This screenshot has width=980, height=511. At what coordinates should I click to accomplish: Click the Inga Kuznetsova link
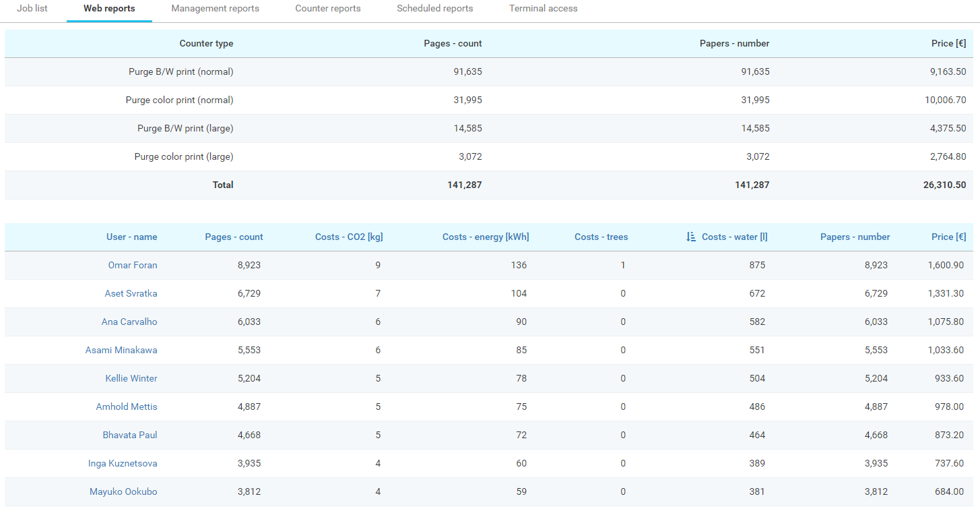[123, 463]
